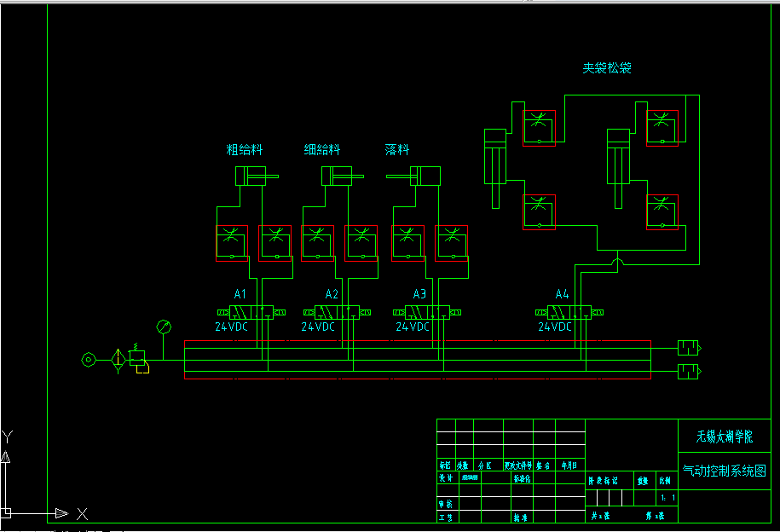Select solenoid valve A2 symbol
This screenshot has height=532, width=780.
(x=337, y=312)
